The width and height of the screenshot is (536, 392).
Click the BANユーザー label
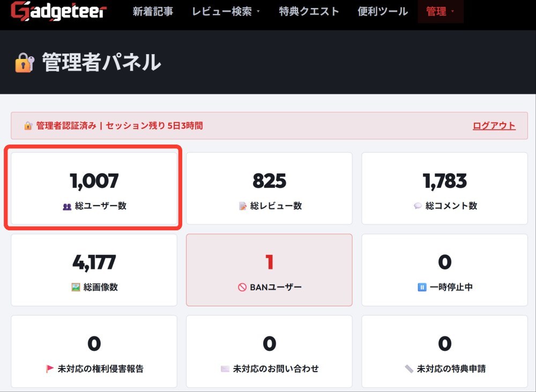(276, 287)
